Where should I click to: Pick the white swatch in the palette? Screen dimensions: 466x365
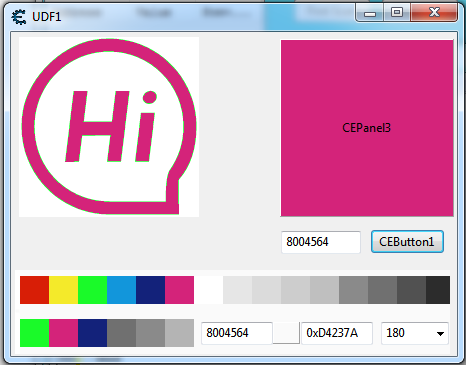tap(208, 290)
